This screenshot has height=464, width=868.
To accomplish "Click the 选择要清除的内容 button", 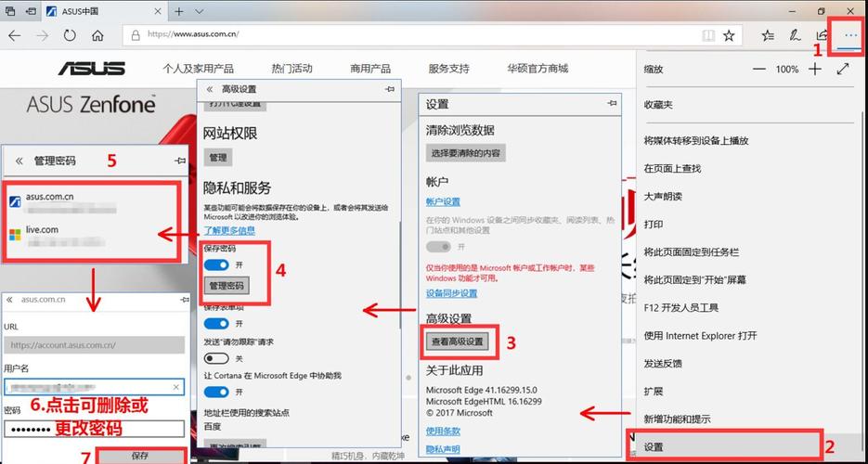I will click(465, 152).
